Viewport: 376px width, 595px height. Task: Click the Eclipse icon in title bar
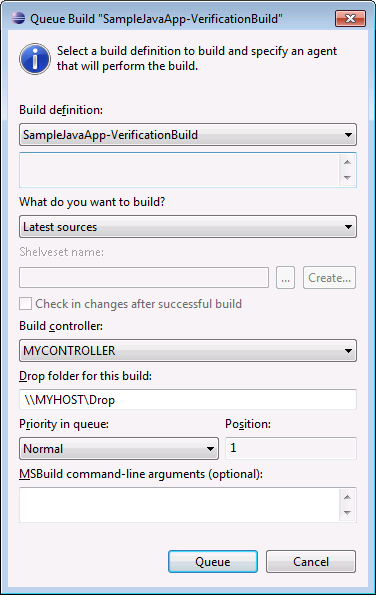point(18,18)
